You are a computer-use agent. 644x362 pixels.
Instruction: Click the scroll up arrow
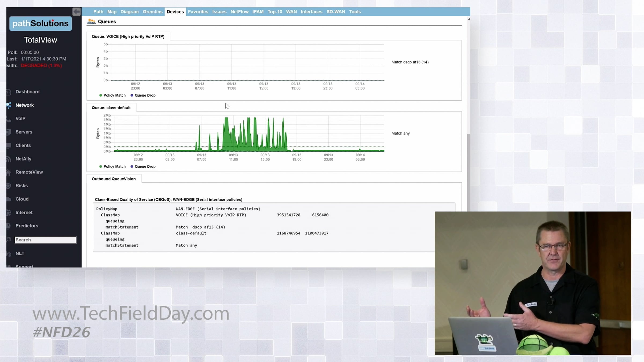click(x=469, y=19)
